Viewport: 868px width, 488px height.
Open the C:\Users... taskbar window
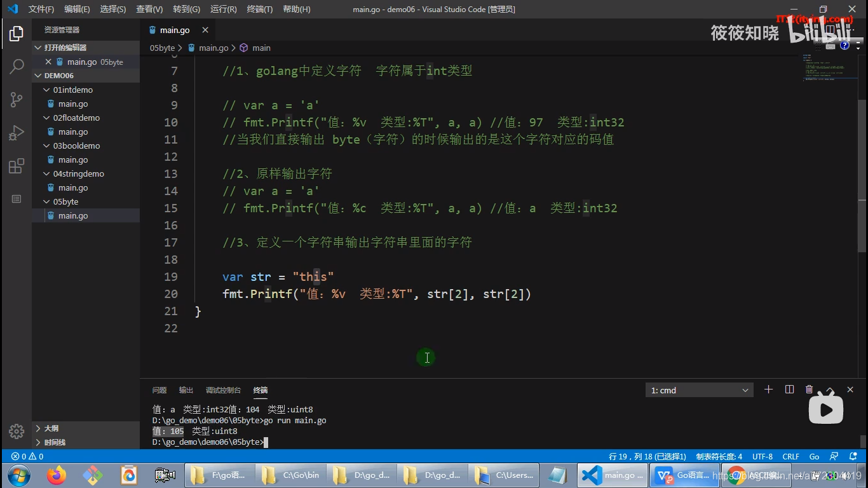click(x=504, y=475)
